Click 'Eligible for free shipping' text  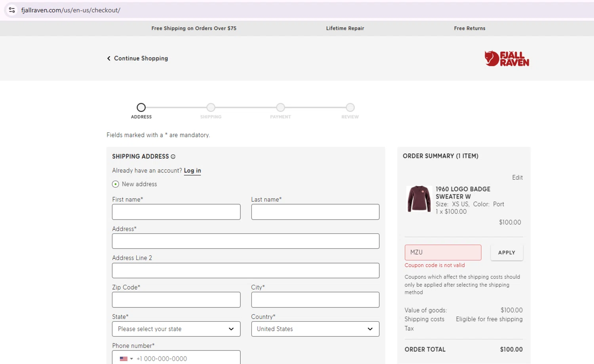click(489, 319)
